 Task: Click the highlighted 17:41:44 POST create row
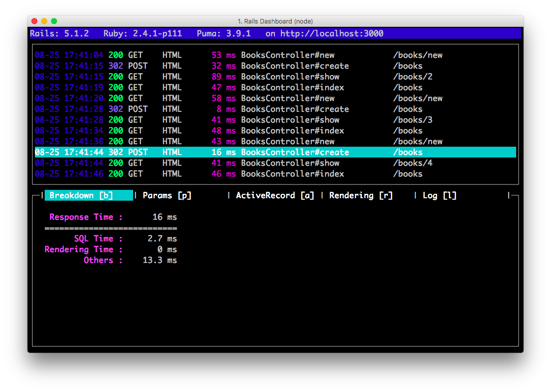coord(275,152)
